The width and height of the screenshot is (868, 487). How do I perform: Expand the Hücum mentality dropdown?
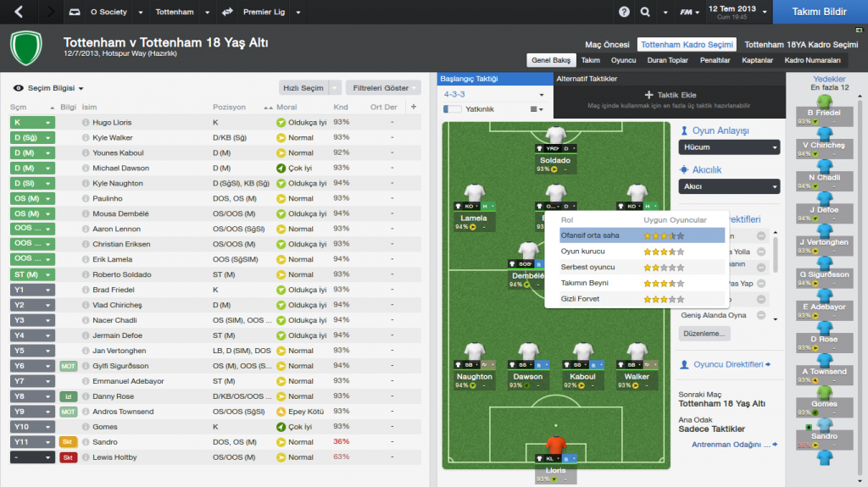tap(729, 147)
